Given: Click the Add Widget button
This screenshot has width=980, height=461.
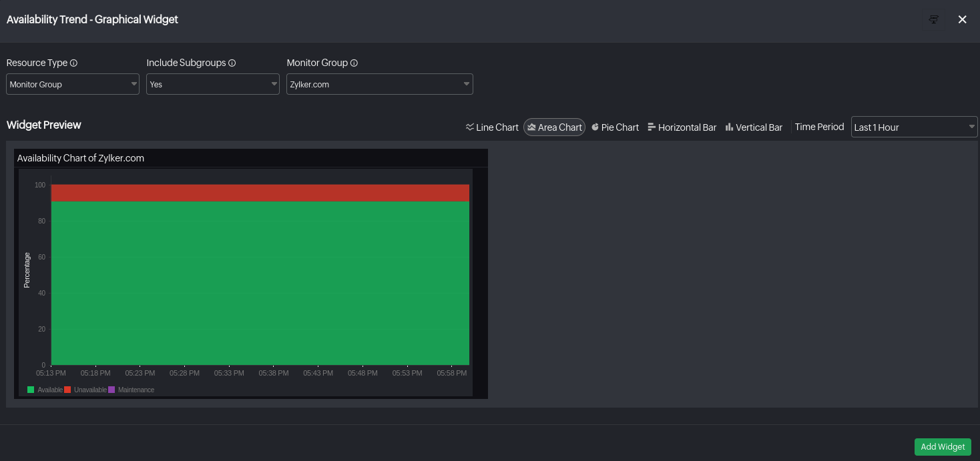Looking at the screenshot, I should click(x=943, y=447).
